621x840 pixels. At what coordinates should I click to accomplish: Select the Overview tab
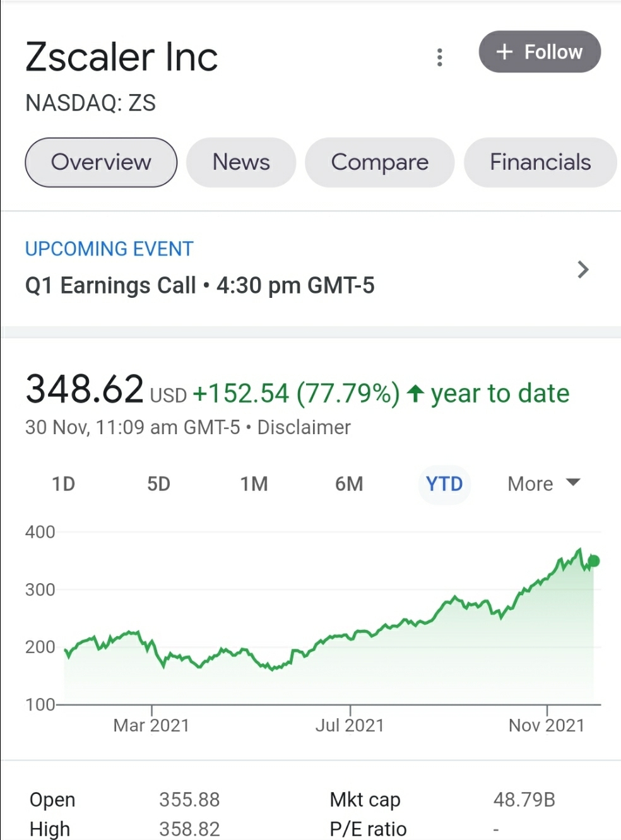point(101,162)
